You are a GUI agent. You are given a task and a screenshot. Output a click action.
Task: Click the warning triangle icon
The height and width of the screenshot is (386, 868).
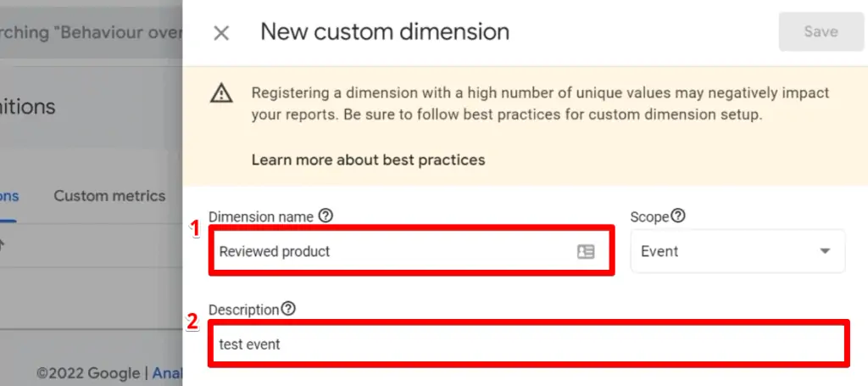[x=221, y=94]
